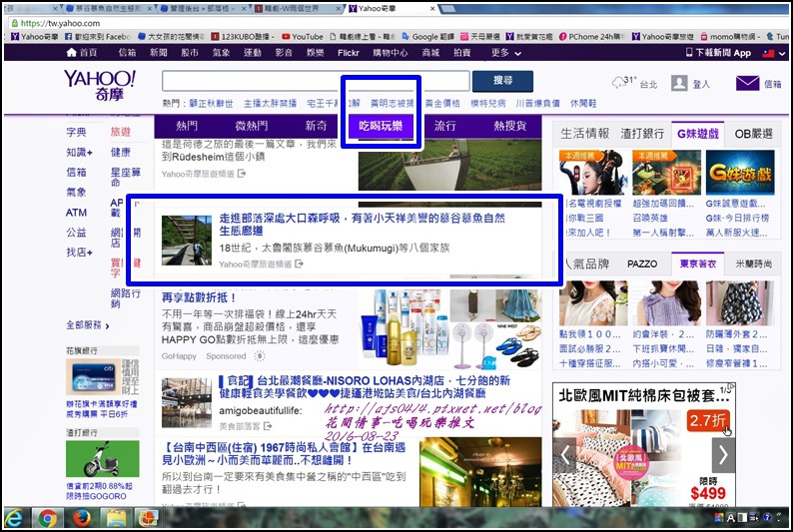This screenshot has height=532, width=793.
Task: Click inside the Yahoo search box
Action: click(316, 81)
